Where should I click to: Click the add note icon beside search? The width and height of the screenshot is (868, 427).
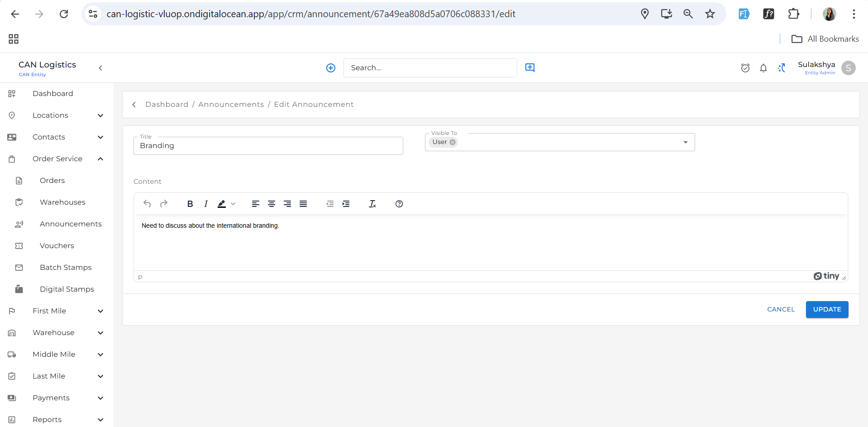tap(530, 67)
